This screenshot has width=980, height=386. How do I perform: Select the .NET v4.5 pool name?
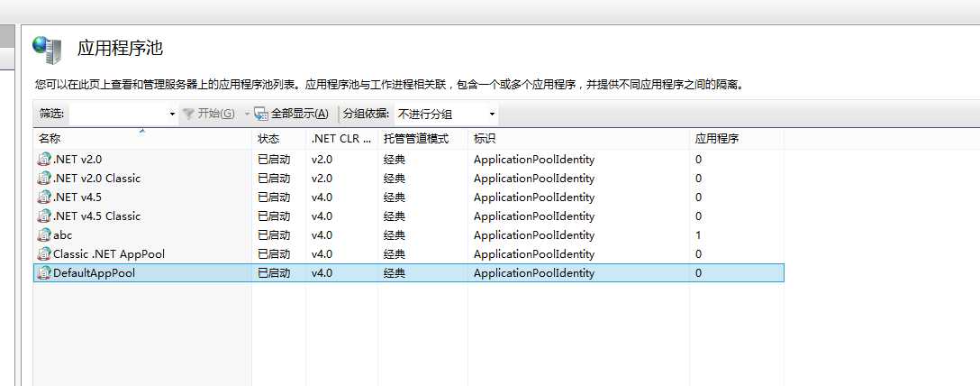(x=77, y=198)
